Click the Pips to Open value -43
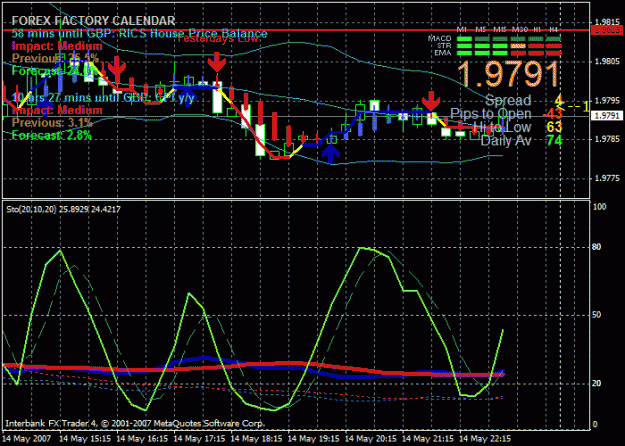The width and height of the screenshot is (625, 446). pos(553,114)
